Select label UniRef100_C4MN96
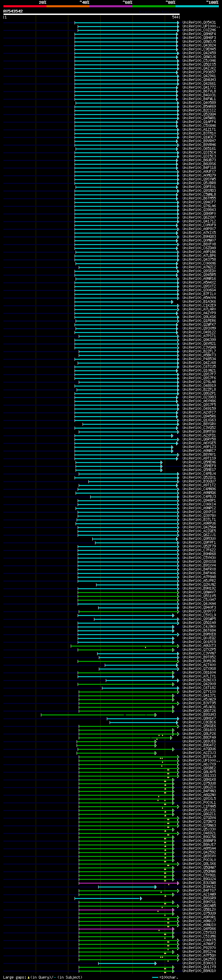 pos(199,489)
